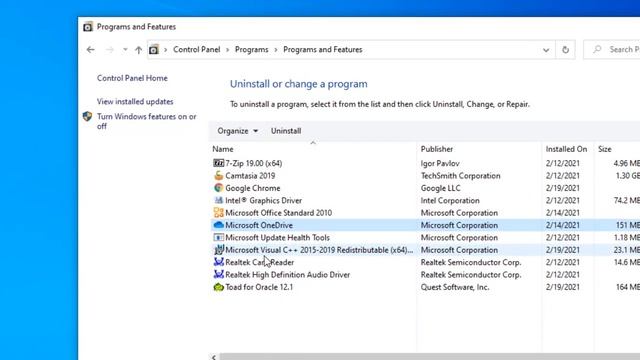640x360 pixels.
Task: Click the 7-Zip program icon
Action: (218, 163)
